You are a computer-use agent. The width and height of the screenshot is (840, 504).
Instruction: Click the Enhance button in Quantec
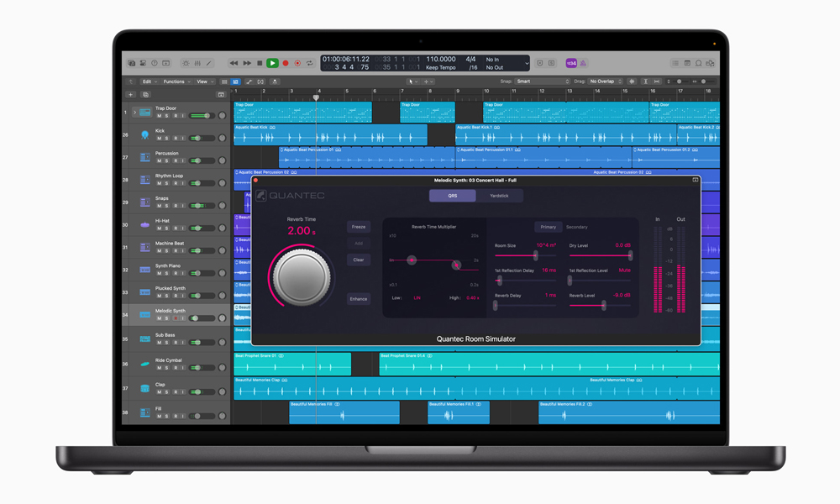tap(359, 299)
